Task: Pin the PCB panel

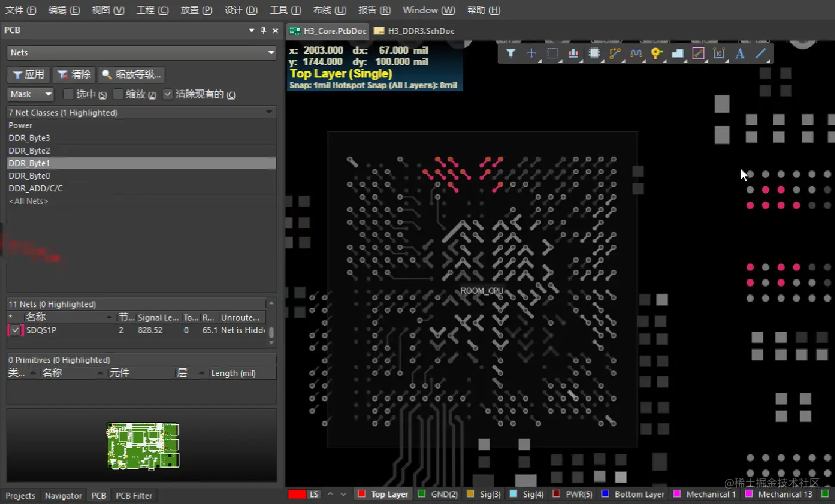Action: tap(263, 30)
